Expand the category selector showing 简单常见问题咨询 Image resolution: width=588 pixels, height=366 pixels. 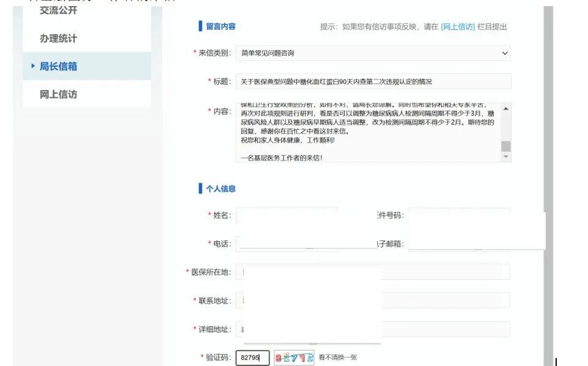pos(374,53)
